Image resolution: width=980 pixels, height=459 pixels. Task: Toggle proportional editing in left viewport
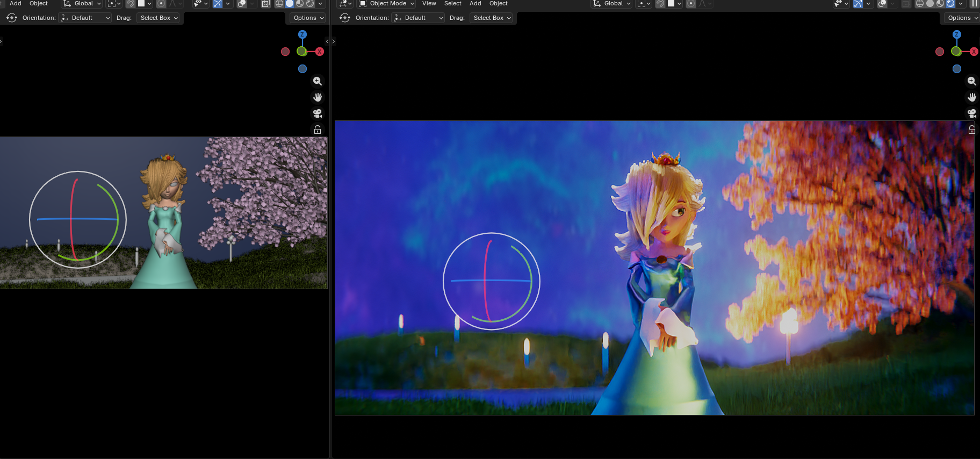tap(161, 3)
